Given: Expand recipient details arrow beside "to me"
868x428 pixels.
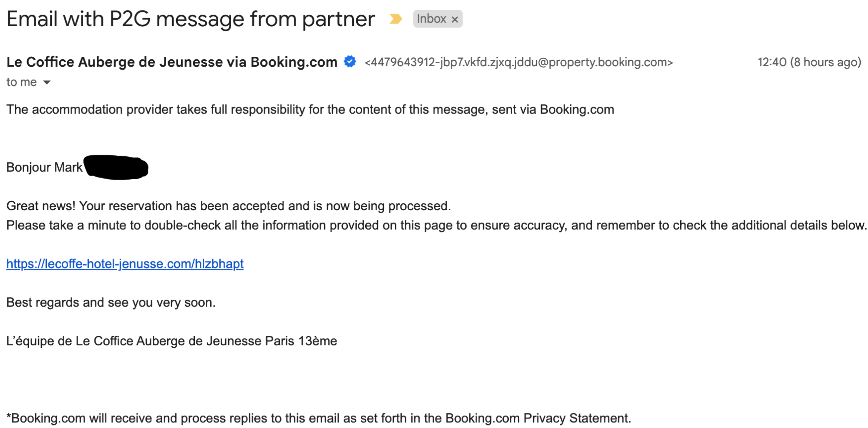Looking at the screenshot, I should [x=47, y=82].
